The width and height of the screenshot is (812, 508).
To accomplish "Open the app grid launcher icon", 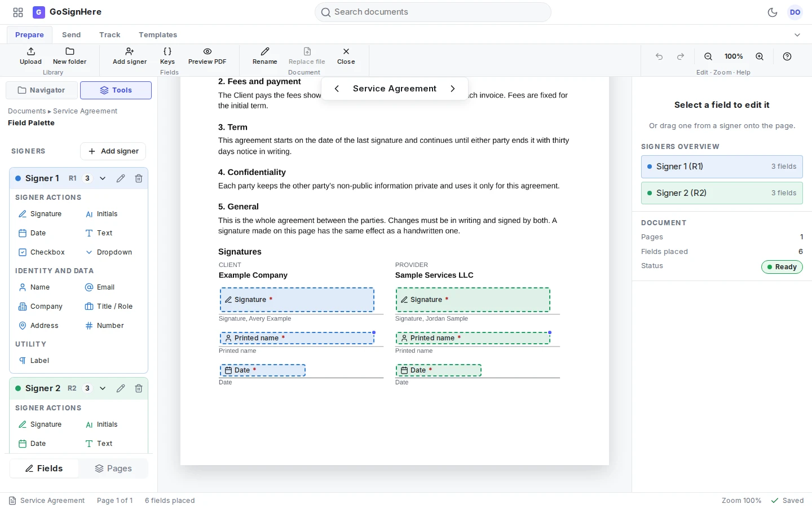I will [18, 12].
